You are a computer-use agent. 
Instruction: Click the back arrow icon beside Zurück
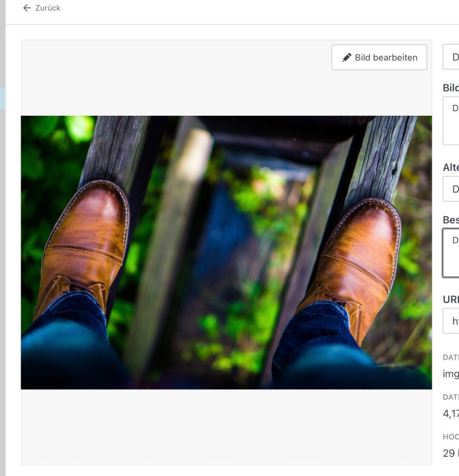tap(26, 8)
